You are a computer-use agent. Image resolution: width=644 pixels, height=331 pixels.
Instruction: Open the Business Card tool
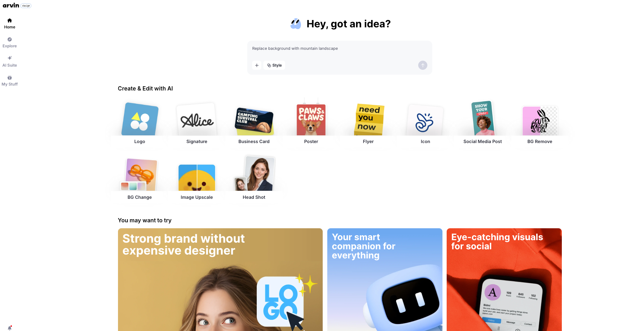pyautogui.click(x=254, y=123)
